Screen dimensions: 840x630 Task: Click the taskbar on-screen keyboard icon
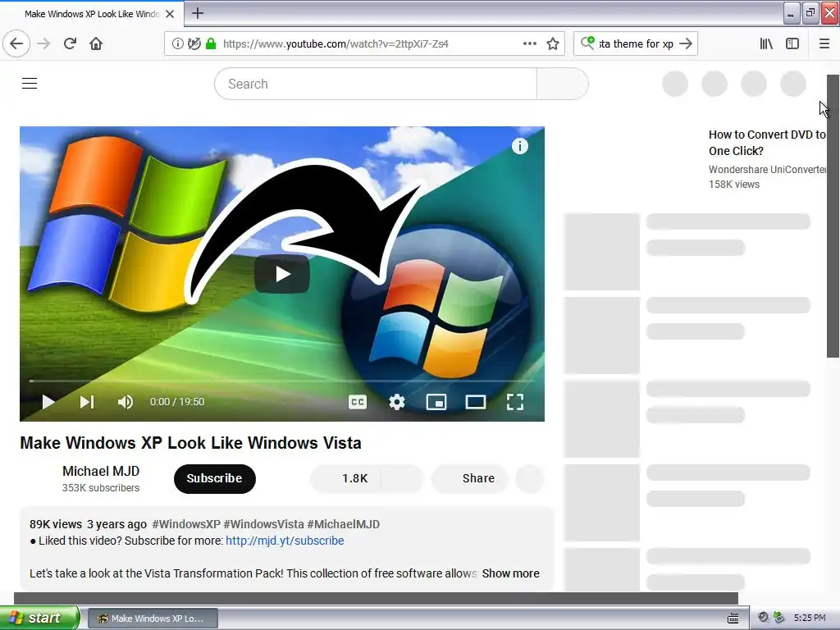click(x=733, y=619)
